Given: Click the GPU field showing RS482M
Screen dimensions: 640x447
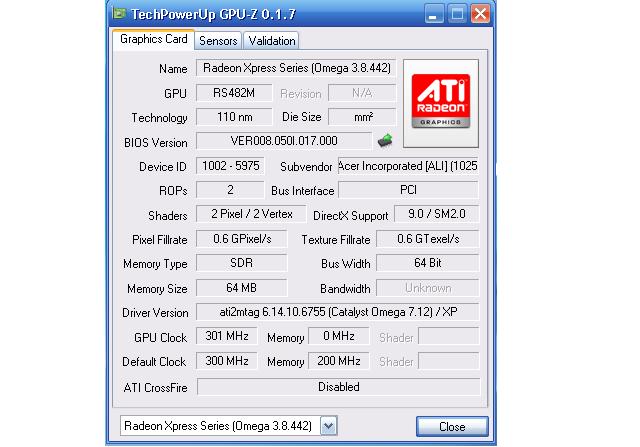Looking at the screenshot, I should [x=234, y=93].
